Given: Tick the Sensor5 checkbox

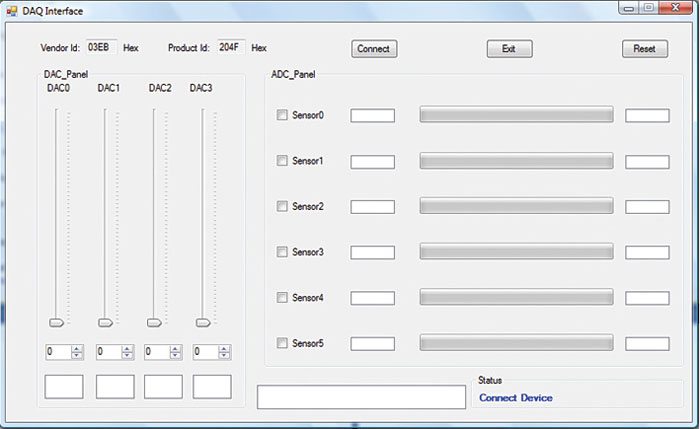Looking at the screenshot, I should [282, 343].
